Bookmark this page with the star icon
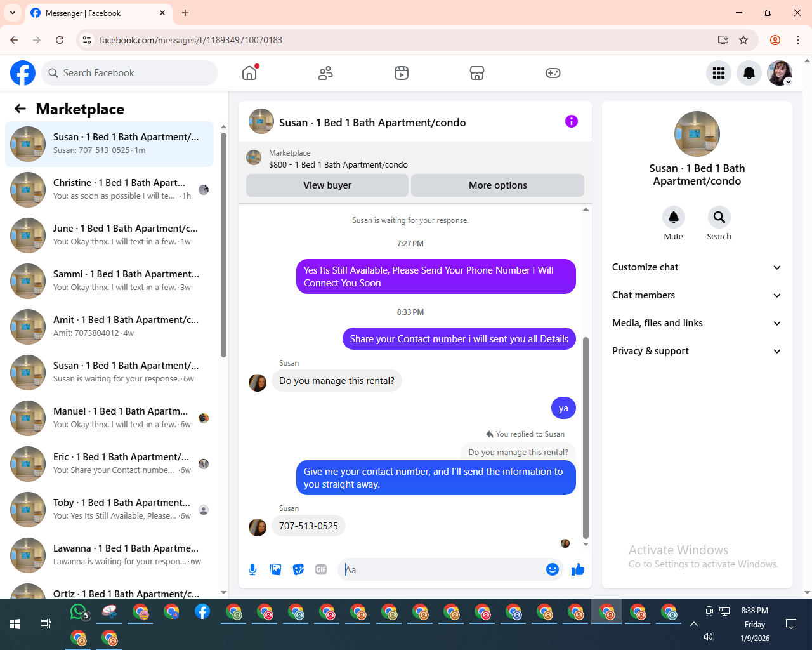Image resolution: width=812 pixels, height=650 pixels. pyautogui.click(x=743, y=40)
